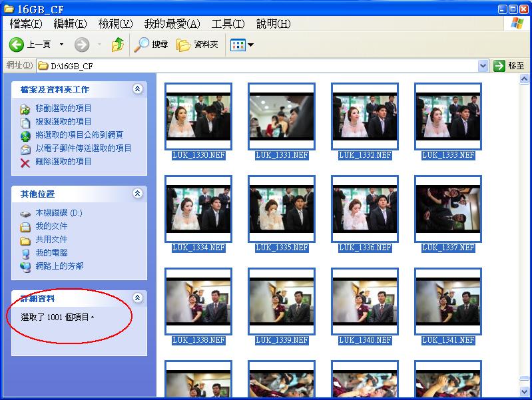Click the Go (移至) button

point(509,66)
